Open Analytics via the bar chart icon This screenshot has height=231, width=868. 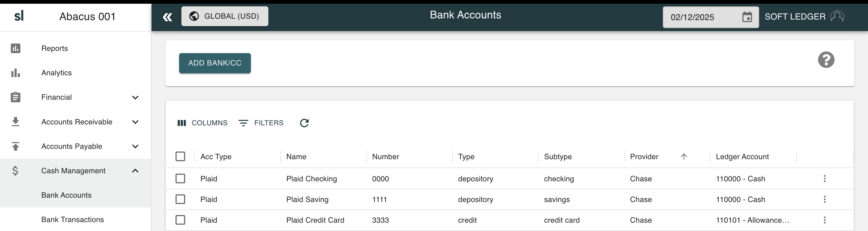[15, 73]
